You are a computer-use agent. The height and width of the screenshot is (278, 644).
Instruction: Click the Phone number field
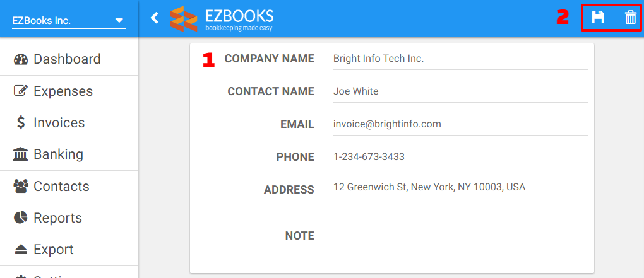460,157
